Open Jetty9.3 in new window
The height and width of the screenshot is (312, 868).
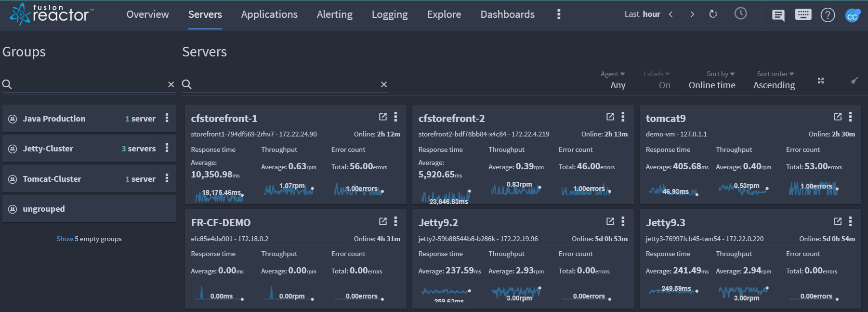(x=838, y=221)
